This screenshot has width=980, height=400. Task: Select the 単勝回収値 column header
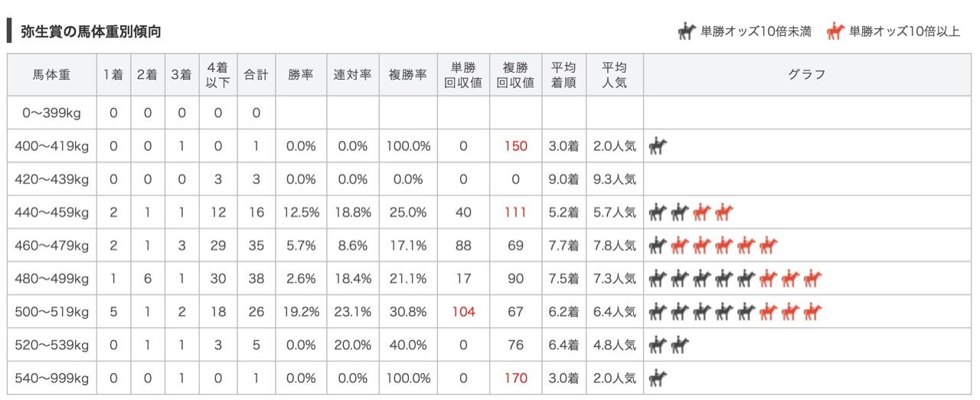[463, 74]
